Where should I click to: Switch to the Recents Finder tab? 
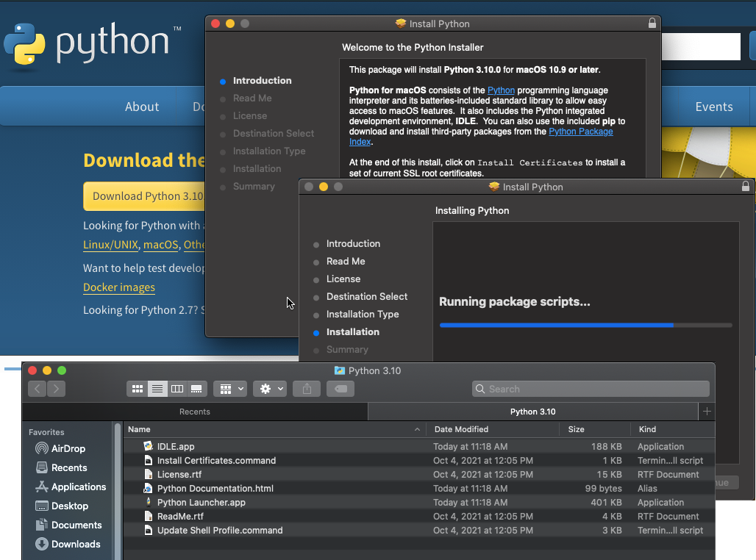[x=195, y=412]
